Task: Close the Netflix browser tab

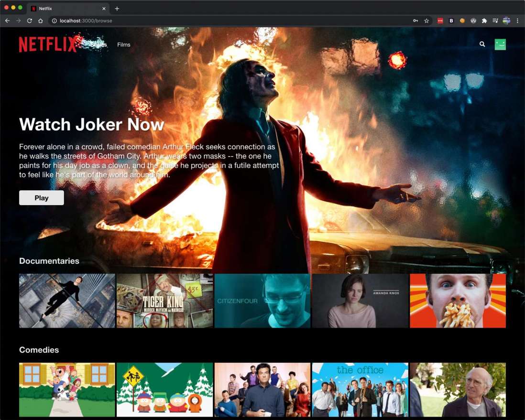Action: pyautogui.click(x=104, y=9)
